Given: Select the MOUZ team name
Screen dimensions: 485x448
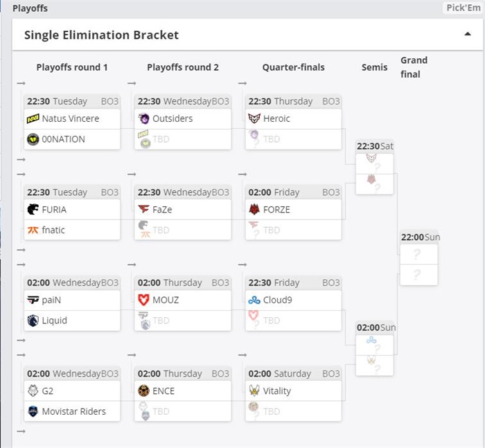Looking at the screenshot, I should (x=166, y=300).
